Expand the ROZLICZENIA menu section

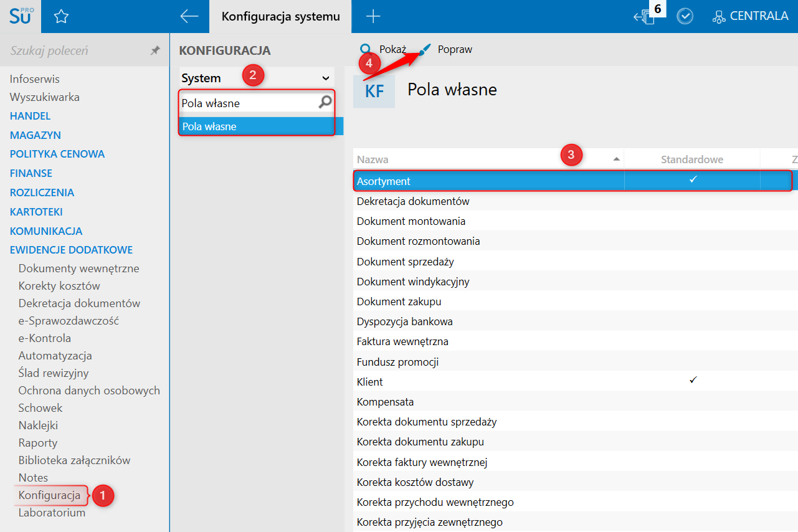pos(42,192)
